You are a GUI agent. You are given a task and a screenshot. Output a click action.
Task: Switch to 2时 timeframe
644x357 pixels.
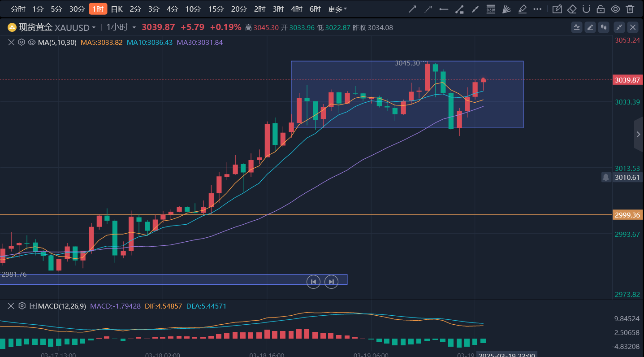coord(259,9)
